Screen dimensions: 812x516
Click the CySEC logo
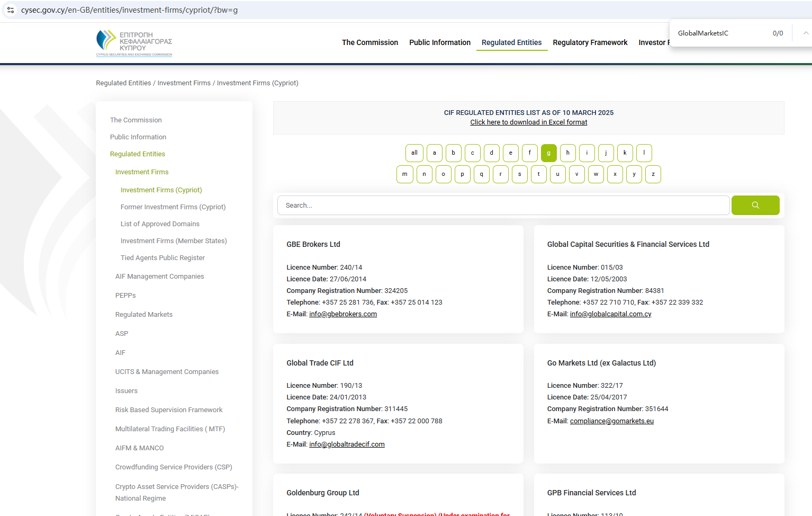(x=134, y=43)
